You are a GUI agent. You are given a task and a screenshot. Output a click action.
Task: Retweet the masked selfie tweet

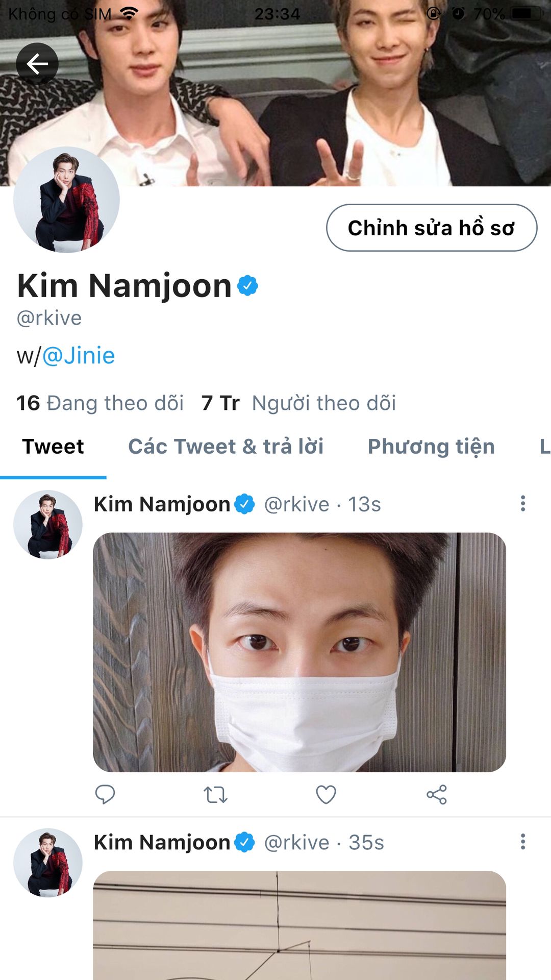tap(215, 794)
